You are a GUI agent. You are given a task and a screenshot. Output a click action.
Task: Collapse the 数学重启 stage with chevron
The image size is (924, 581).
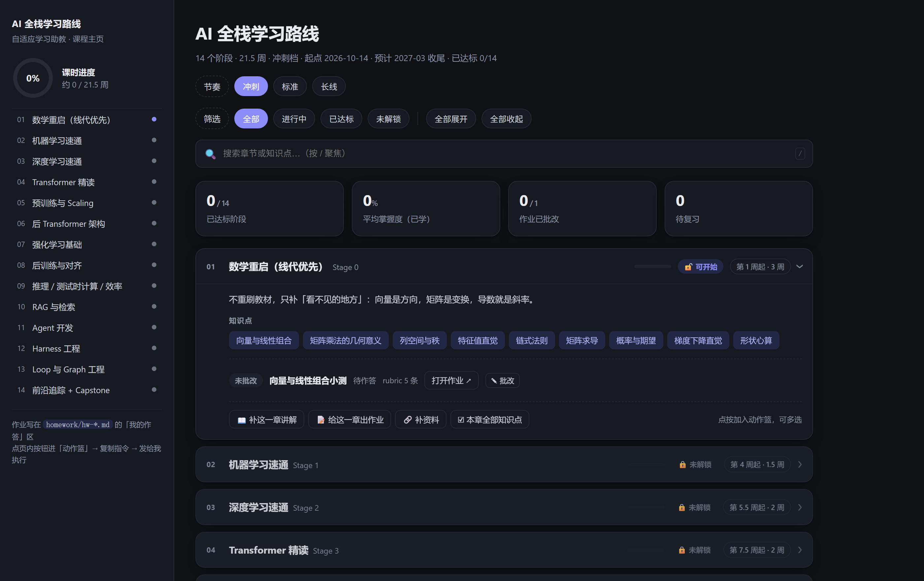[x=800, y=267]
